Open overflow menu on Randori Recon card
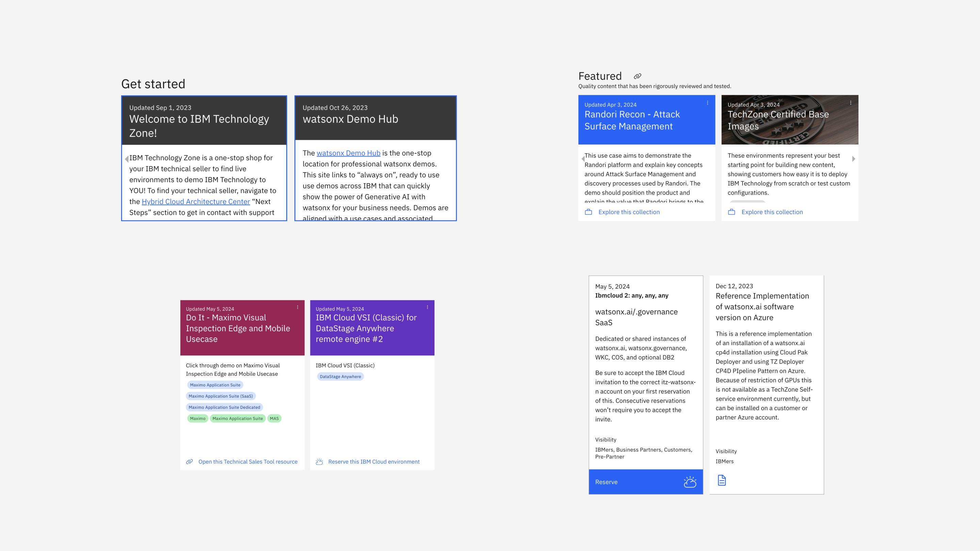The height and width of the screenshot is (551, 980). (x=708, y=103)
